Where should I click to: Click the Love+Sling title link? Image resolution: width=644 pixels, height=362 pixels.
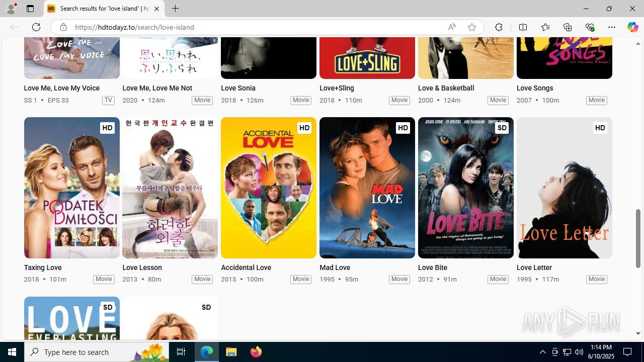(337, 88)
